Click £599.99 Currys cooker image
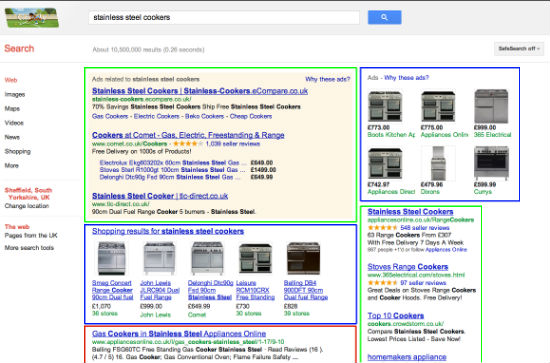 (x=491, y=163)
